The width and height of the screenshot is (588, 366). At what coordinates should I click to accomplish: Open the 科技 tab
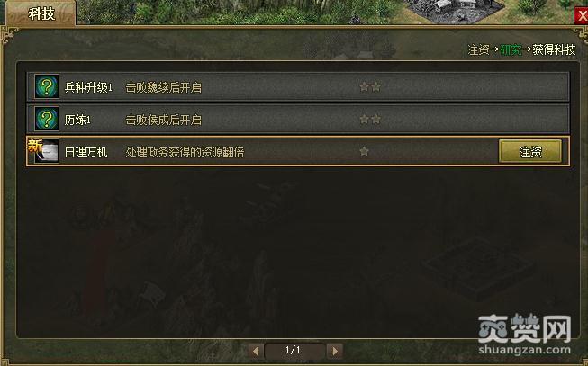pos(41,13)
